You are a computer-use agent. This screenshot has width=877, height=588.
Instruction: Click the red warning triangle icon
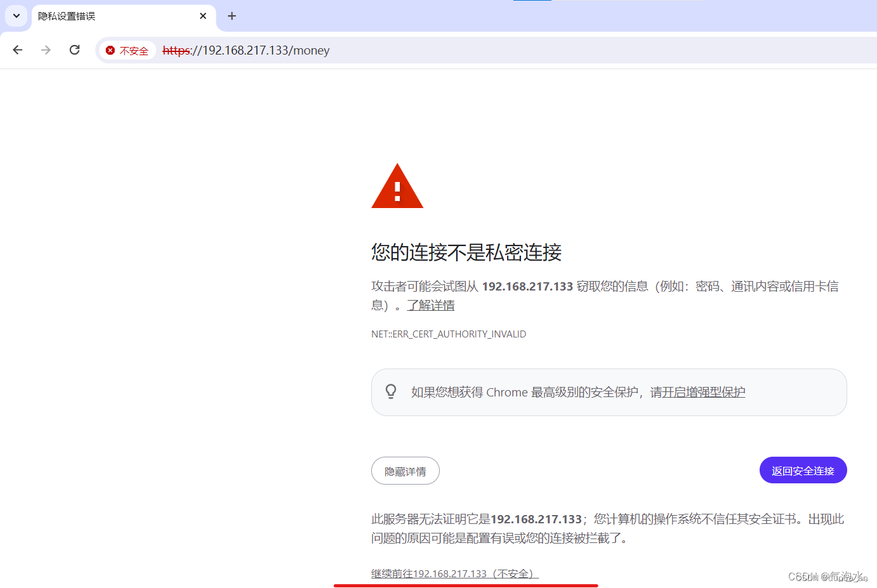(397, 186)
